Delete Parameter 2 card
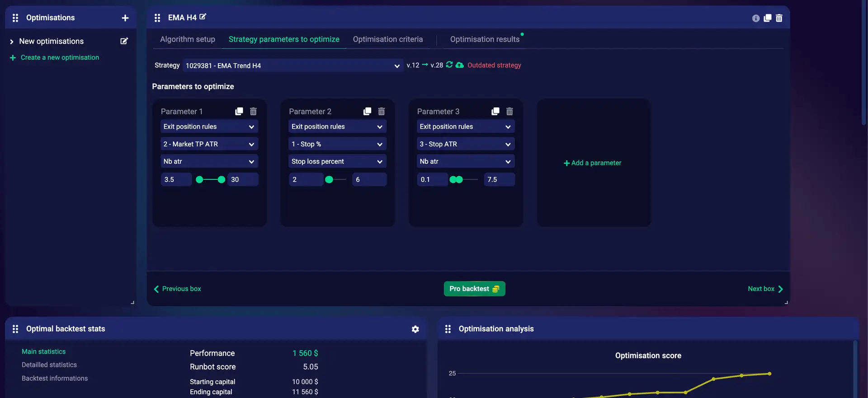868x398 pixels. coord(381,111)
